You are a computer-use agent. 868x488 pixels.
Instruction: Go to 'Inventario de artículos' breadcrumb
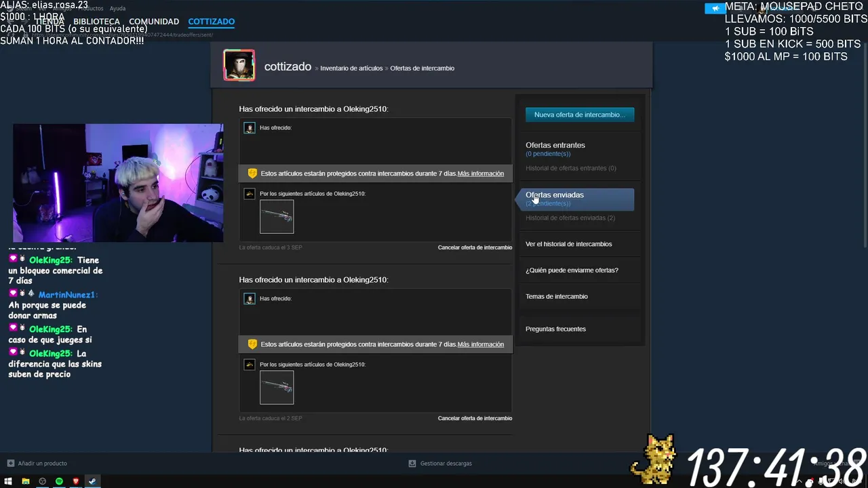tap(351, 68)
